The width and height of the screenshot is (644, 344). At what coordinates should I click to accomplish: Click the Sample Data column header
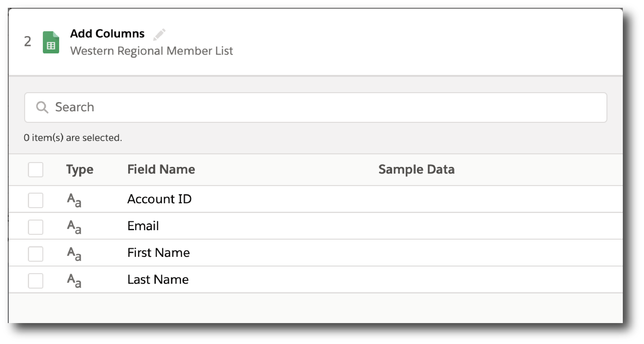[x=417, y=169]
